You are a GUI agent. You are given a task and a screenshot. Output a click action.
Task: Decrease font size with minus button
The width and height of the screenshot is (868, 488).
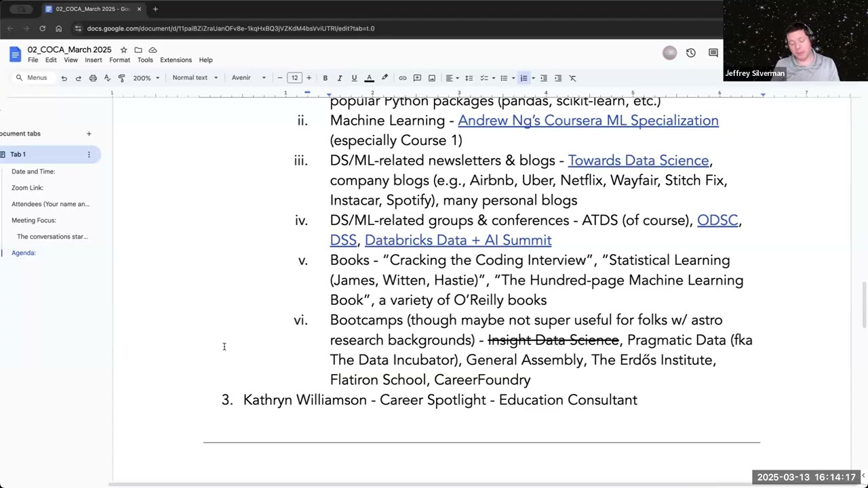point(279,78)
